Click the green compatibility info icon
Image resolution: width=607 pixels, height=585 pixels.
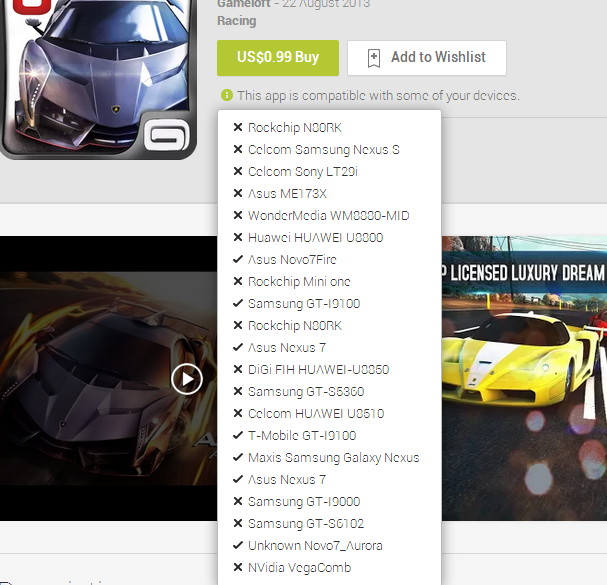tap(227, 95)
